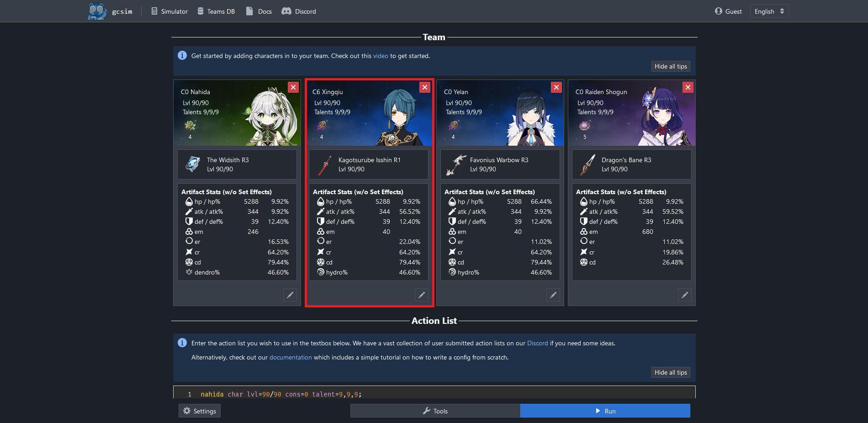The width and height of the screenshot is (868, 423).
Task: Open the Docs menu item
Action: coord(259,11)
